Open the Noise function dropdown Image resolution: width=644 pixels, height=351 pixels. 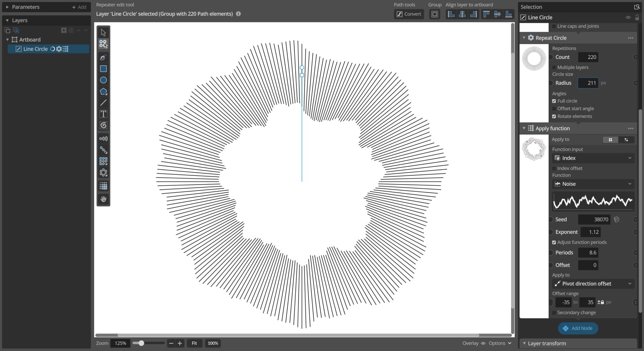(592, 184)
